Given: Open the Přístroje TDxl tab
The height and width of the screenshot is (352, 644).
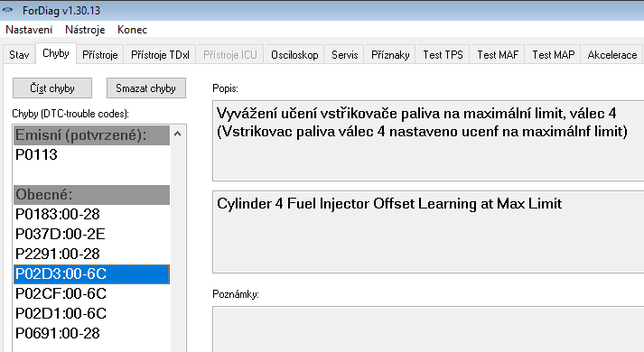Looking at the screenshot, I should tap(160, 54).
